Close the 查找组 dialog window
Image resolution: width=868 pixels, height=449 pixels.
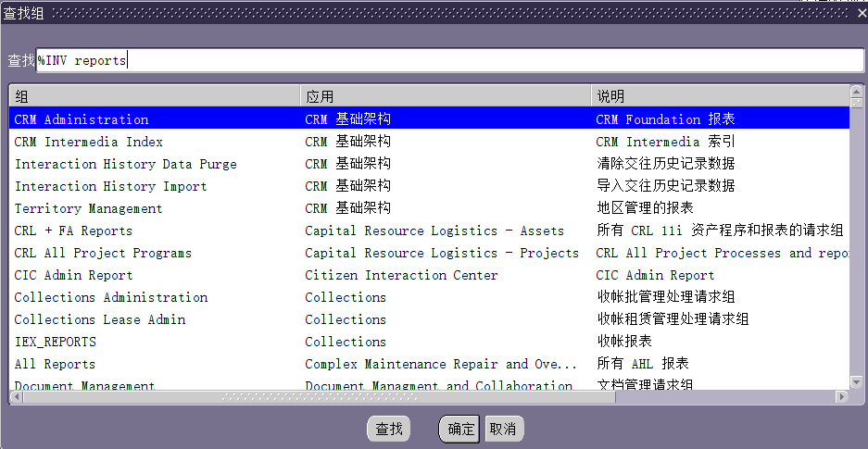coord(861,13)
